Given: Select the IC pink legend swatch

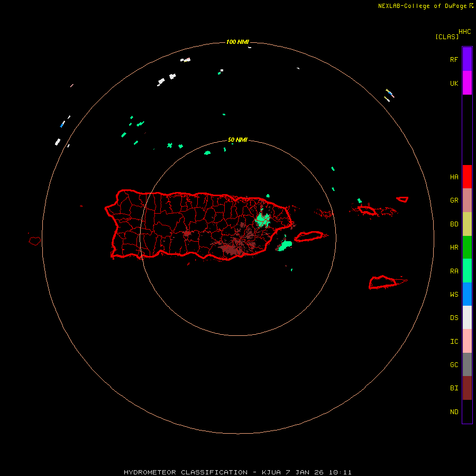Looking at the screenshot, I should tap(467, 341).
